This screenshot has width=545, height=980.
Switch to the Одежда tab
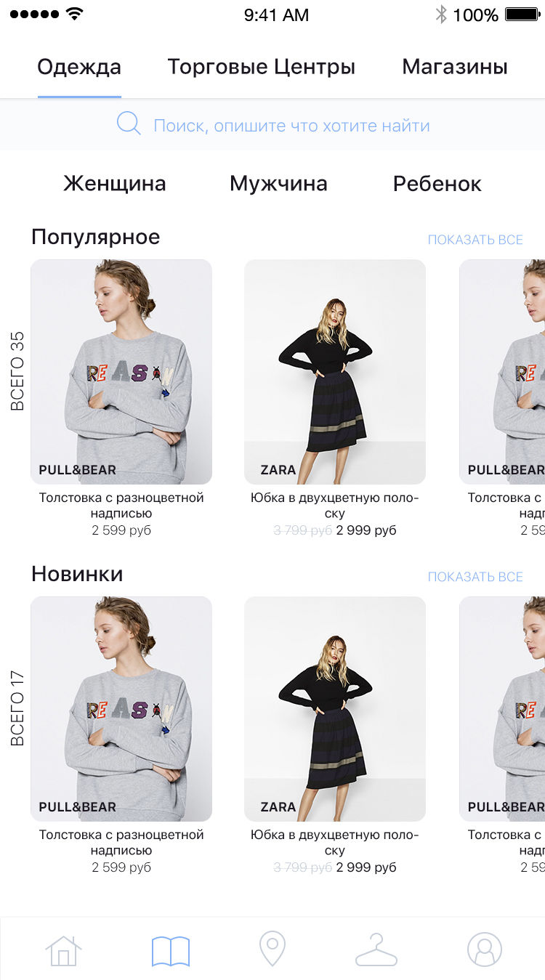tap(79, 67)
